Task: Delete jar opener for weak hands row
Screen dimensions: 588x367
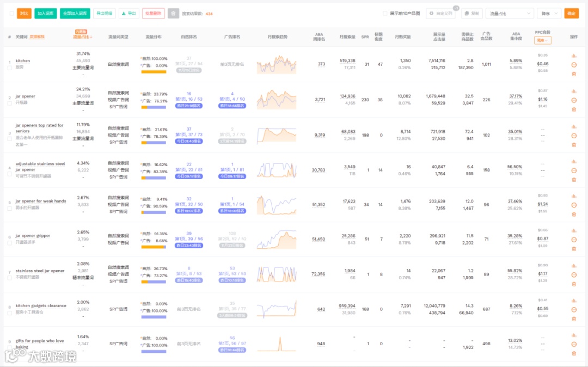Action: point(574,214)
